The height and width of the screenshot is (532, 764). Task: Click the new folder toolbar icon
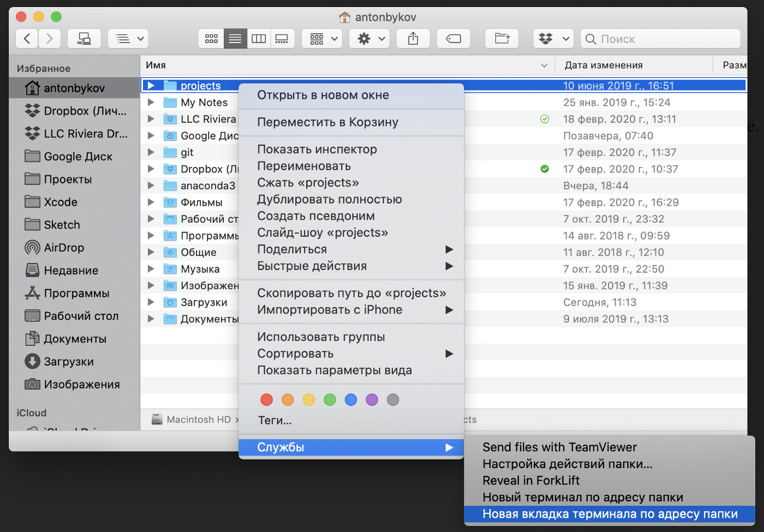click(502, 39)
